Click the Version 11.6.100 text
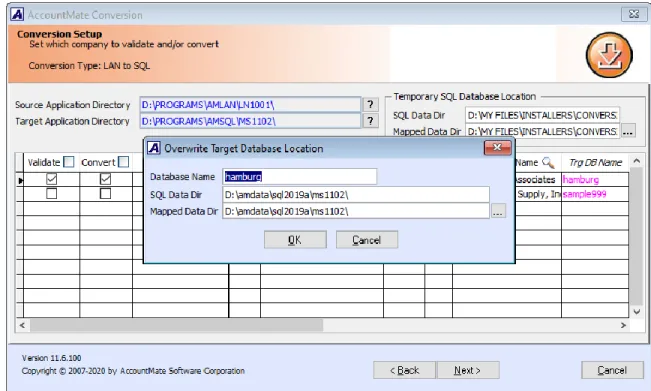 point(51,358)
